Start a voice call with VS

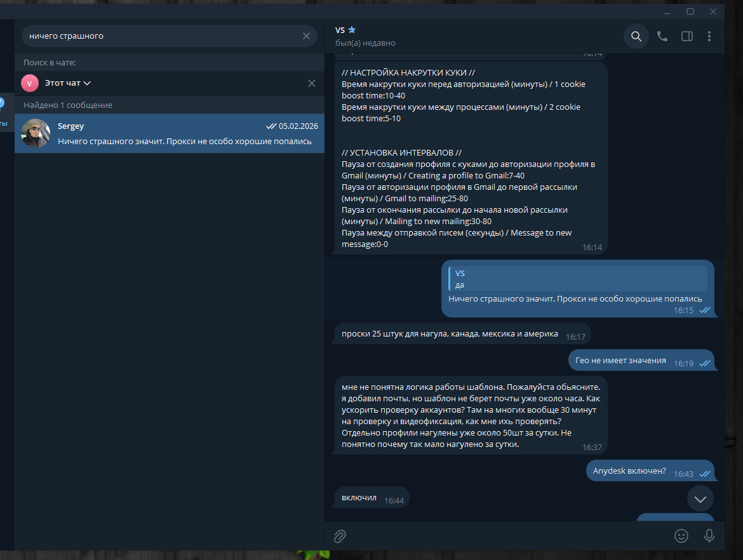click(x=662, y=36)
